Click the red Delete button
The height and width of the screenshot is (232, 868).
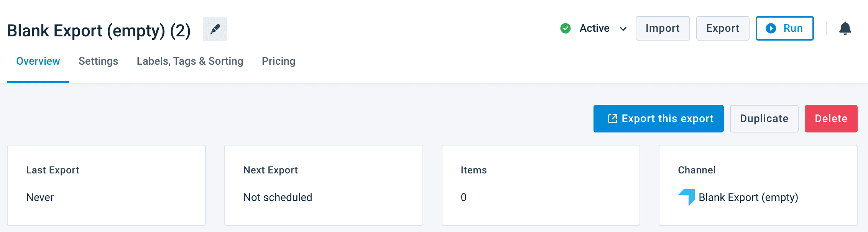pos(831,119)
